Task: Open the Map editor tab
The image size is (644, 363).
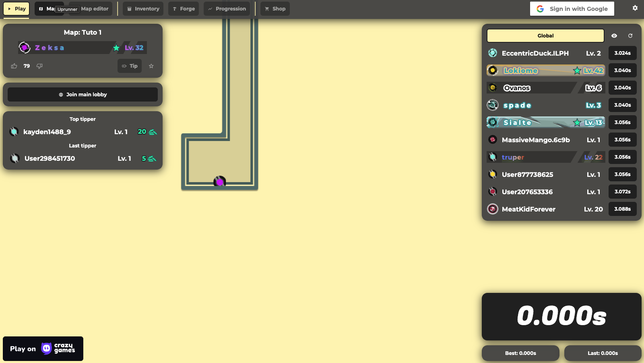Action: pos(95,9)
